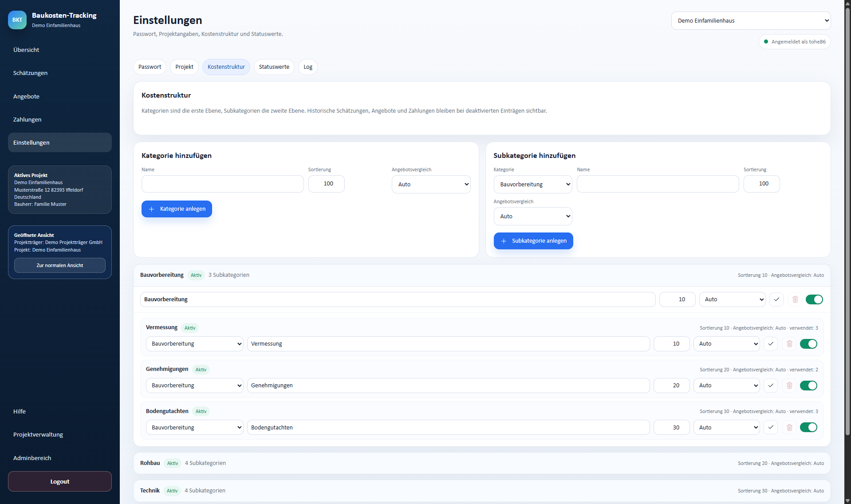This screenshot has height=504, width=851.
Task: Open Angebotsvergleich dropdown in Kategorie hinzufügen
Action: (x=431, y=184)
